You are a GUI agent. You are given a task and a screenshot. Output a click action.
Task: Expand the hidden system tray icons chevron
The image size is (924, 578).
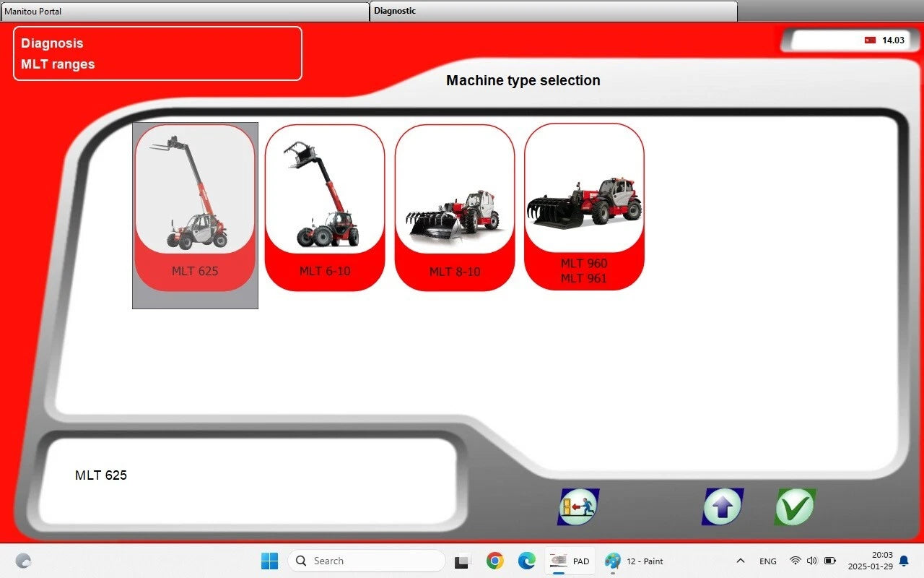point(740,561)
